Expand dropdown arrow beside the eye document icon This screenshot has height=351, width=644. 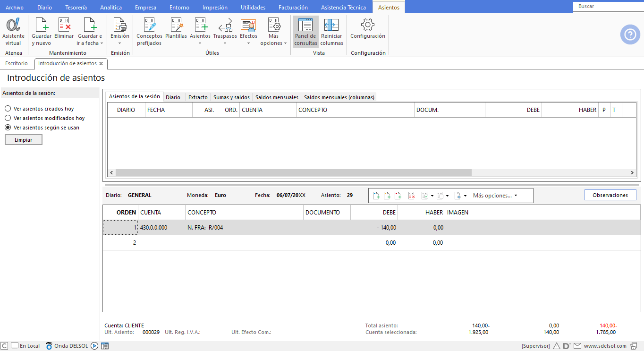[x=465, y=196]
